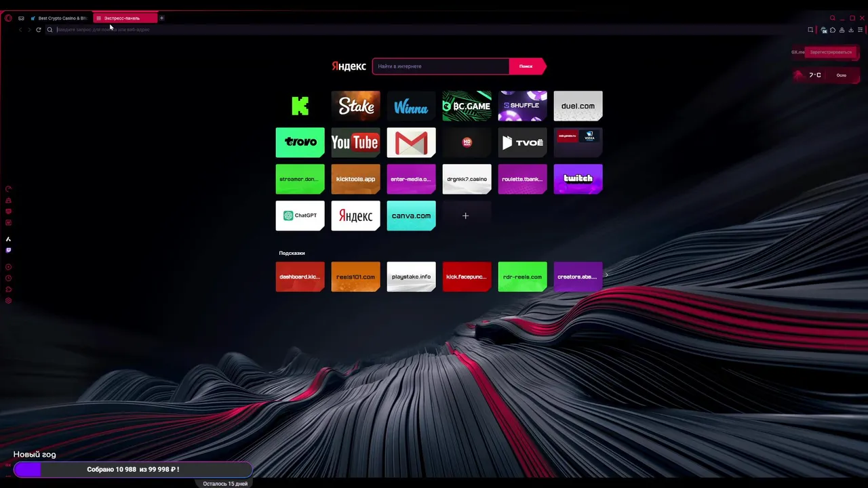The height and width of the screenshot is (488, 868).
Task: Open a new tab with the plus button
Action: pyautogui.click(x=161, y=18)
